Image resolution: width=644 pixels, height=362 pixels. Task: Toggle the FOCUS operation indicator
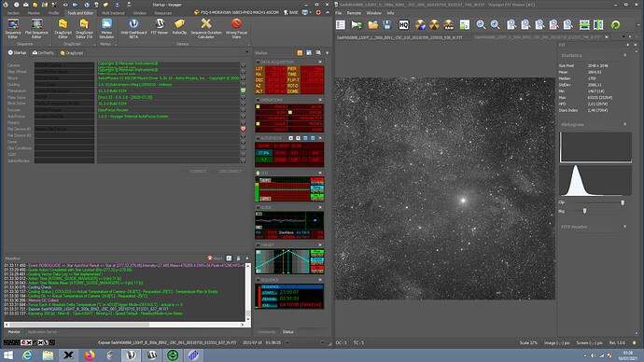click(x=258, y=130)
